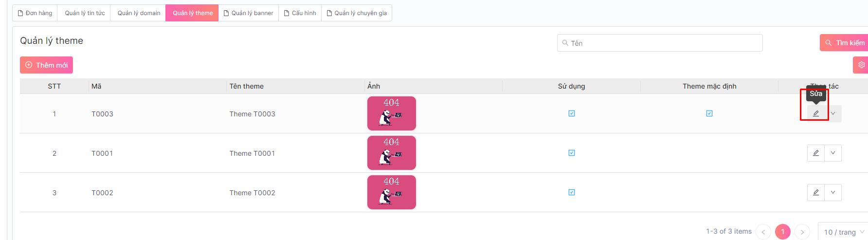Uncheck Theme mặc định checkbox for T0003
The width and height of the screenshot is (868, 240).
[709, 113]
